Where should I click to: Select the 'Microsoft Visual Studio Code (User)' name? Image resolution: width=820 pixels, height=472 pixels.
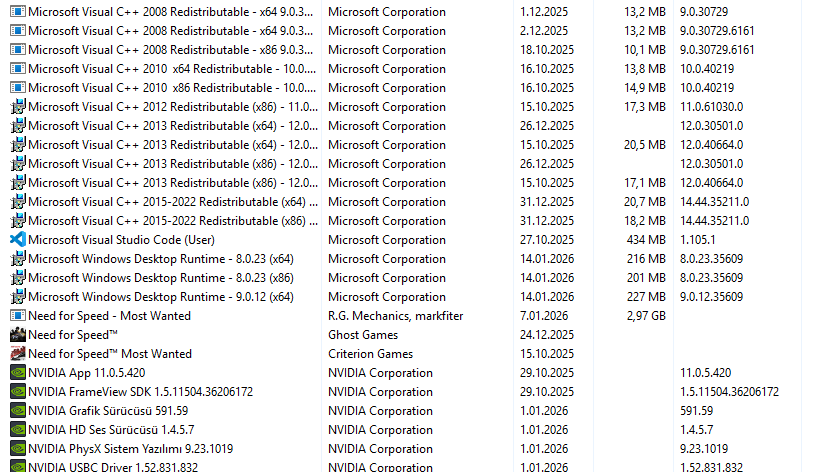pos(121,240)
